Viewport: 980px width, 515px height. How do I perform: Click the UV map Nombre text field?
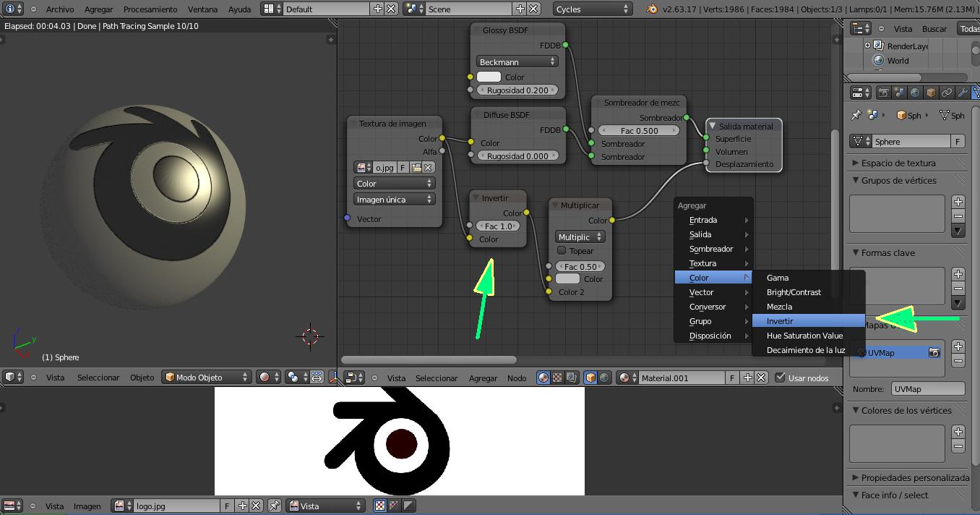pyautogui.click(x=928, y=389)
